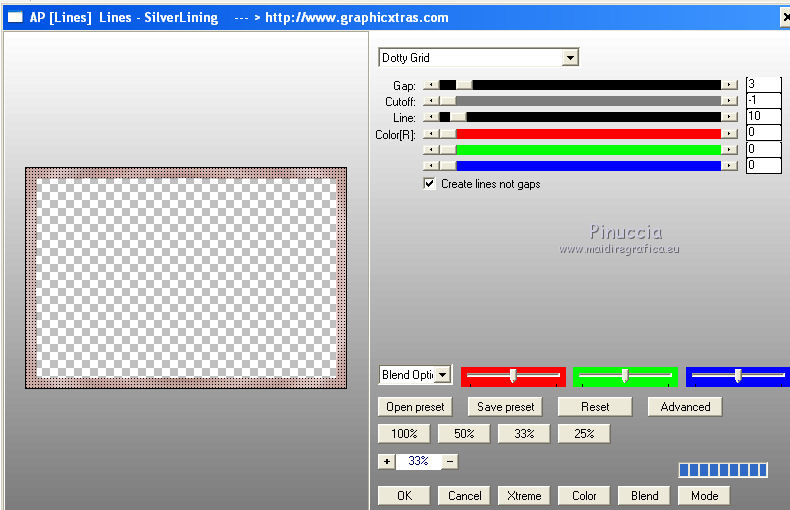
Task: Click the minus zoom-out button
Action: 450,461
